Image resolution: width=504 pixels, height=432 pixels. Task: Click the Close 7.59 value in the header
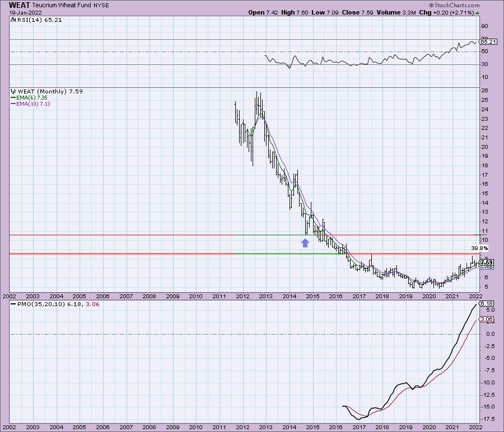[357, 12]
